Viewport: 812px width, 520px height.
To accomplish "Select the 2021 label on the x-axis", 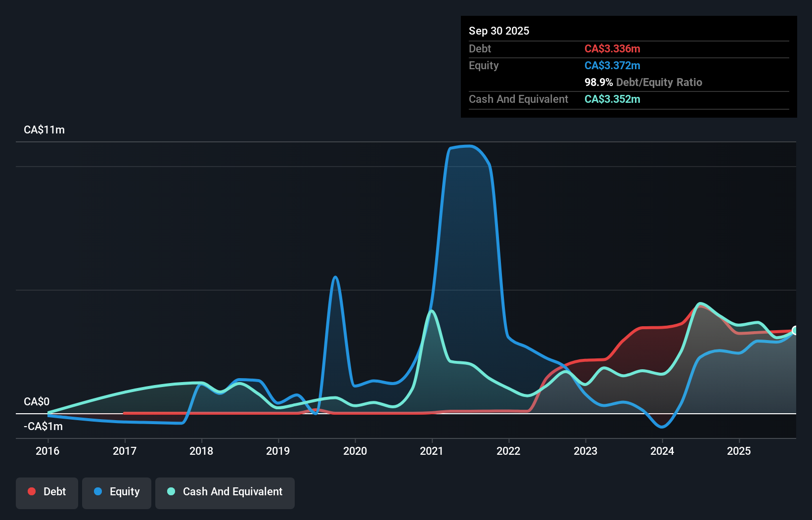I will [x=432, y=451].
